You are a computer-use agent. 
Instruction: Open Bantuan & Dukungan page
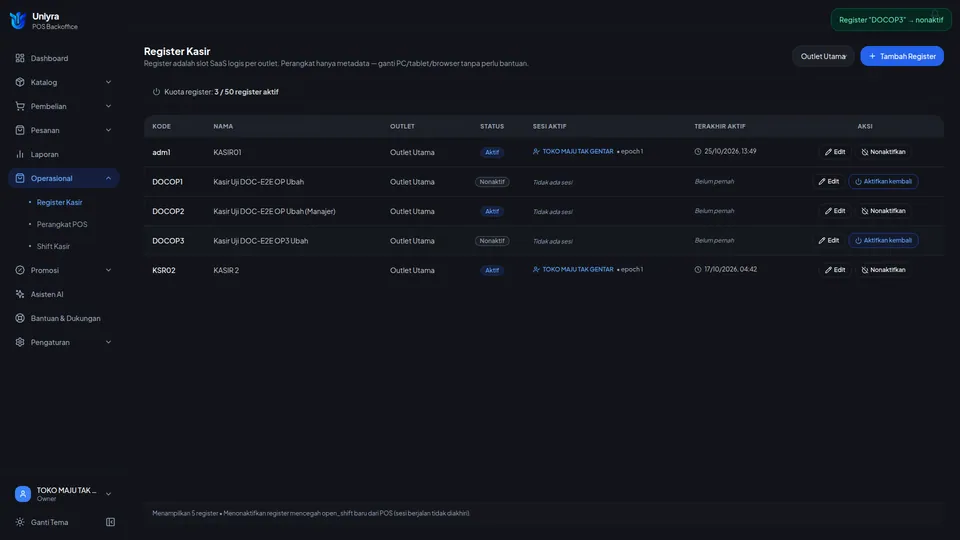click(x=64, y=318)
